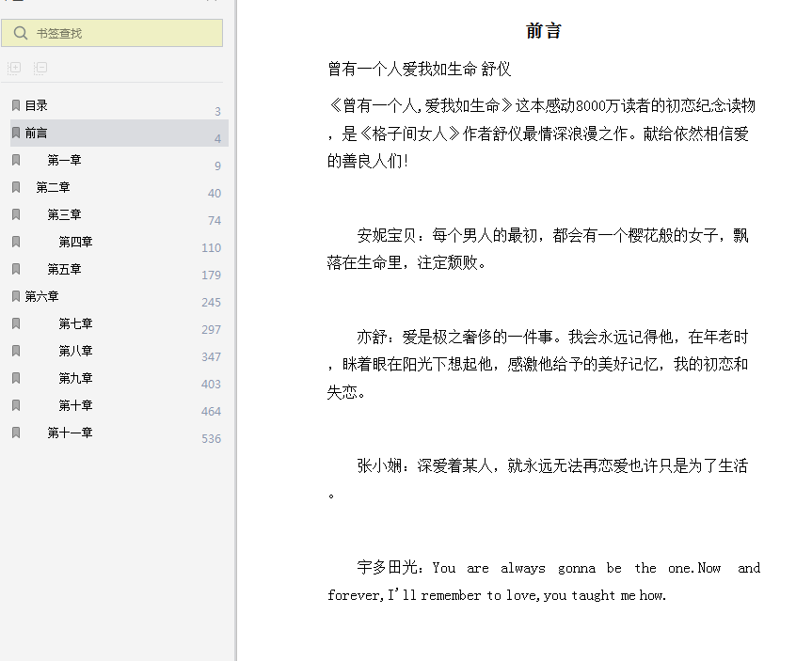The image size is (812, 661).
Task: Click page number 40 for 第二章
Action: pyautogui.click(x=215, y=194)
